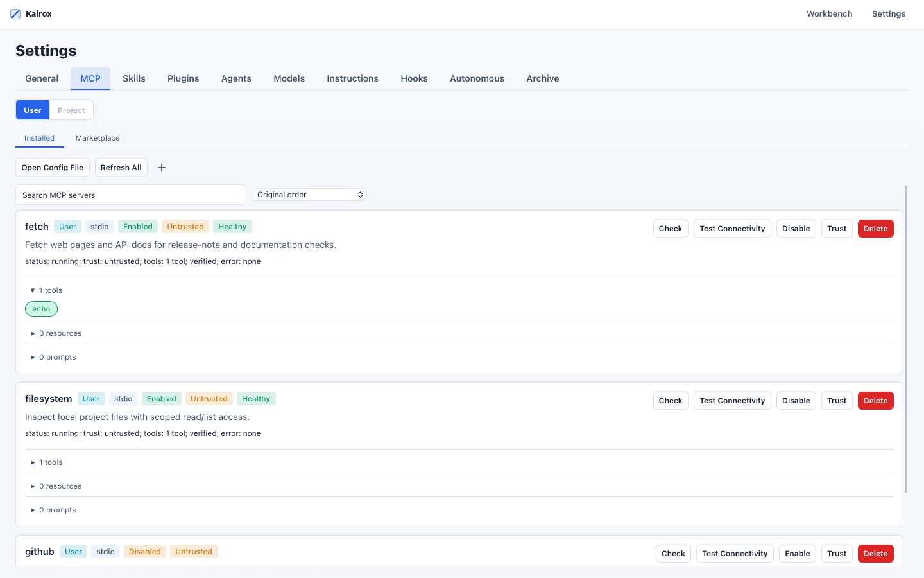Viewport: 924px width, 578px height.
Task: Open the Instructions tab
Action: tap(352, 78)
